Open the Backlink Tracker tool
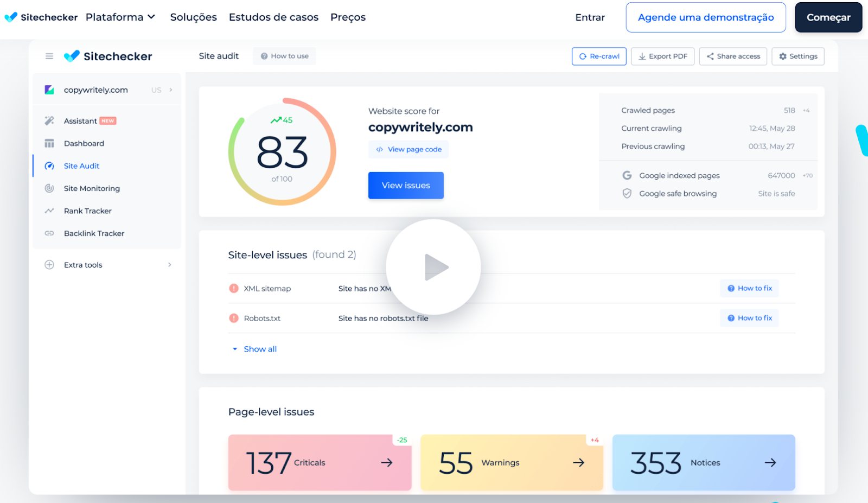Image resolution: width=868 pixels, height=503 pixels. click(93, 233)
